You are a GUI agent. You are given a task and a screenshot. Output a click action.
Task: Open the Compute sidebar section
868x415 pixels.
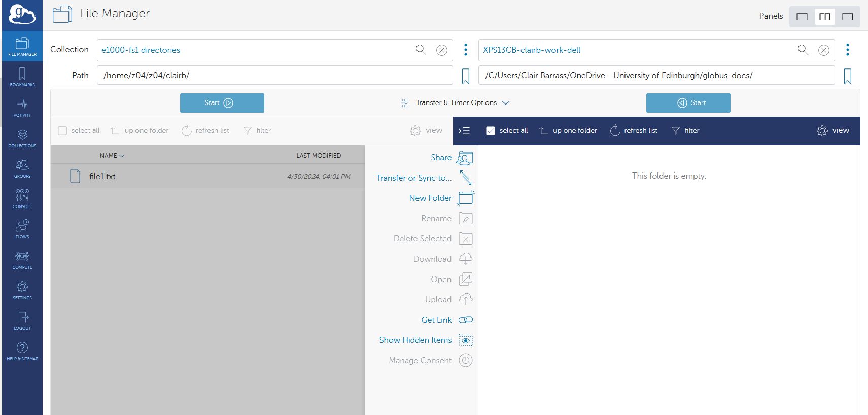tap(22, 260)
